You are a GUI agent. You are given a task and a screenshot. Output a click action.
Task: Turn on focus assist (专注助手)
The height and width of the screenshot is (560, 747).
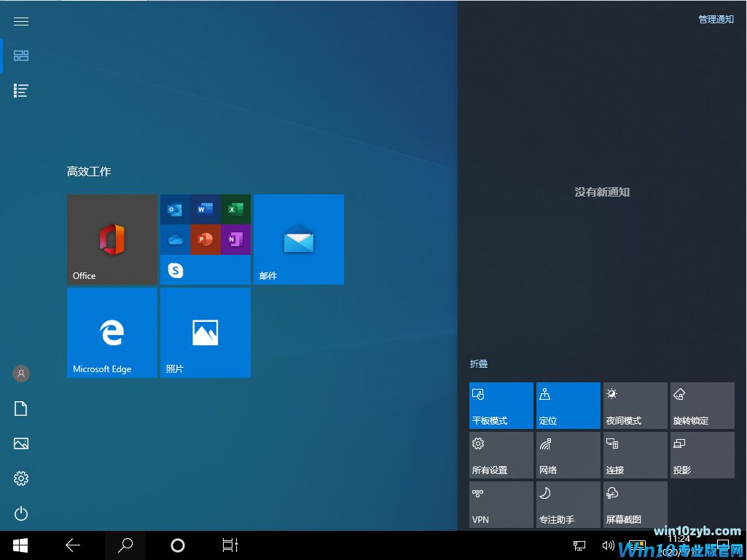568,505
